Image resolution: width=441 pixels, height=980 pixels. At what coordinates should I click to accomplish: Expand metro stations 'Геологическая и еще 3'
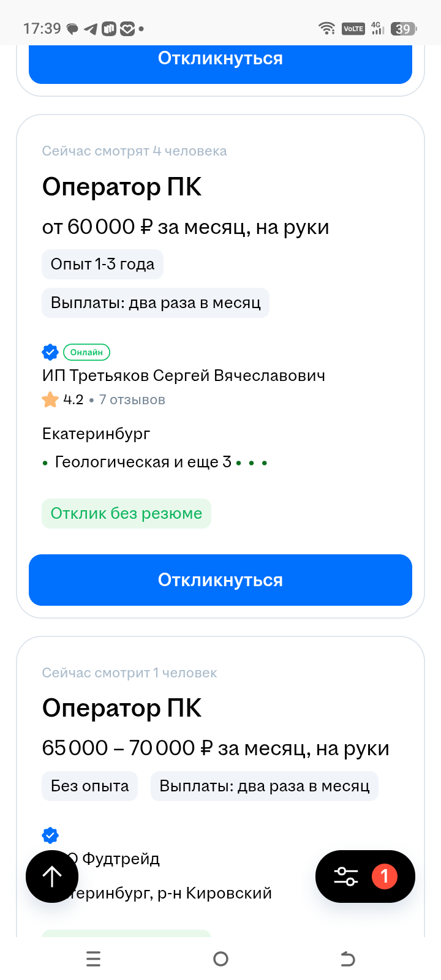(x=155, y=462)
